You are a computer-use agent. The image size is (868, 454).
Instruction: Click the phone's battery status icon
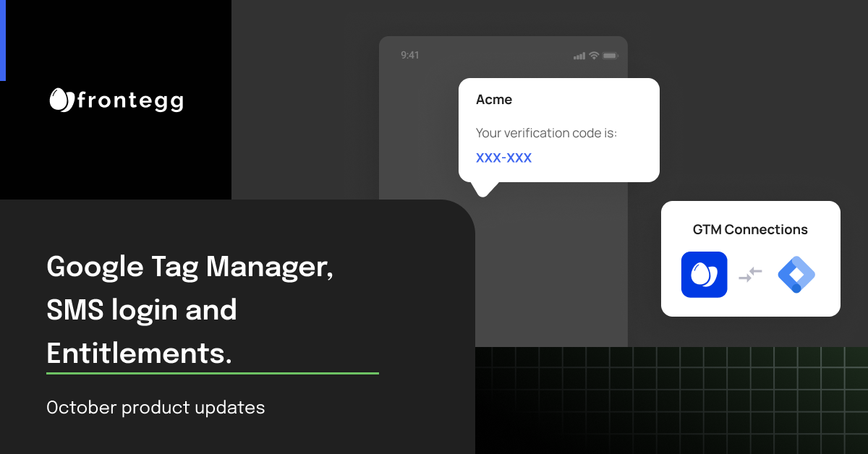pos(610,56)
